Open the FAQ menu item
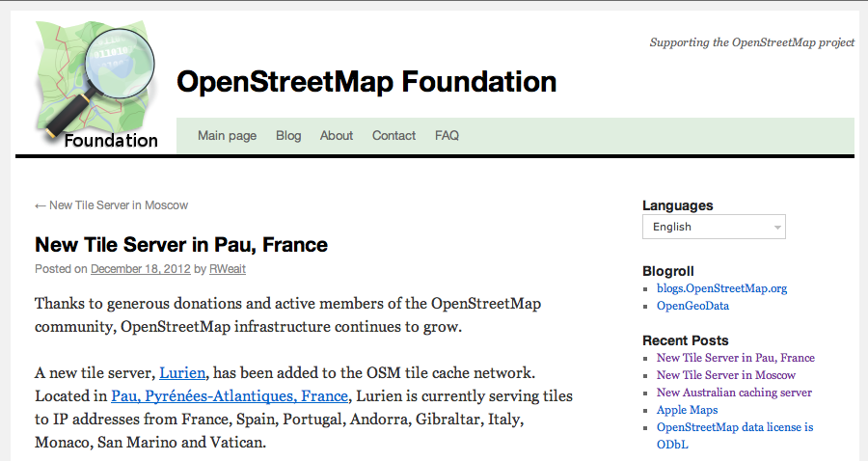 click(x=447, y=136)
